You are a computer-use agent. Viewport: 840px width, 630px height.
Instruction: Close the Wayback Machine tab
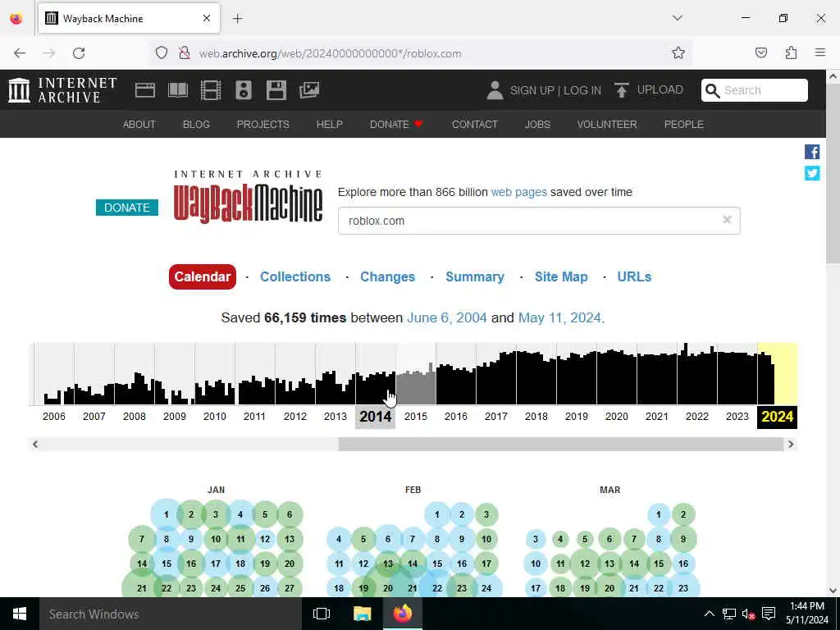click(207, 18)
